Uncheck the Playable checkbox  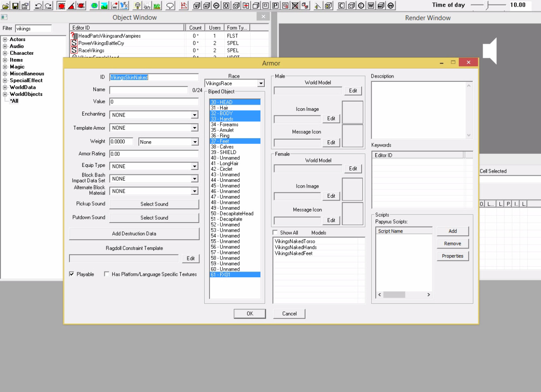click(x=72, y=274)
